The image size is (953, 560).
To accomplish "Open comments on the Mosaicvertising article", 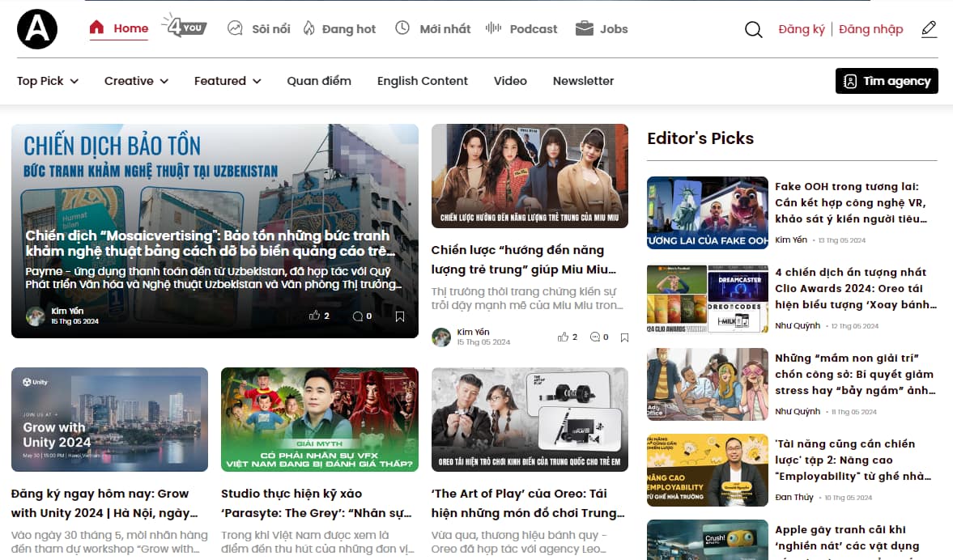I will point(357,316).
